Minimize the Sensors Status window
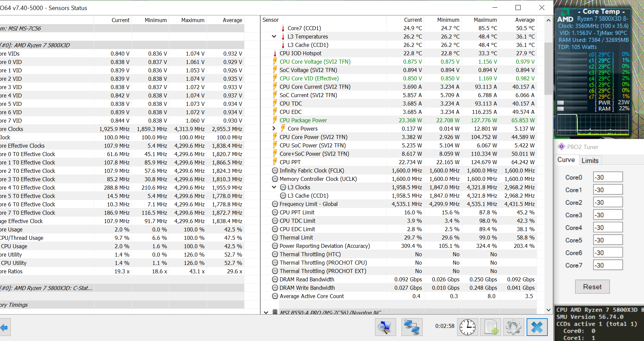 [x=495, y=7]
